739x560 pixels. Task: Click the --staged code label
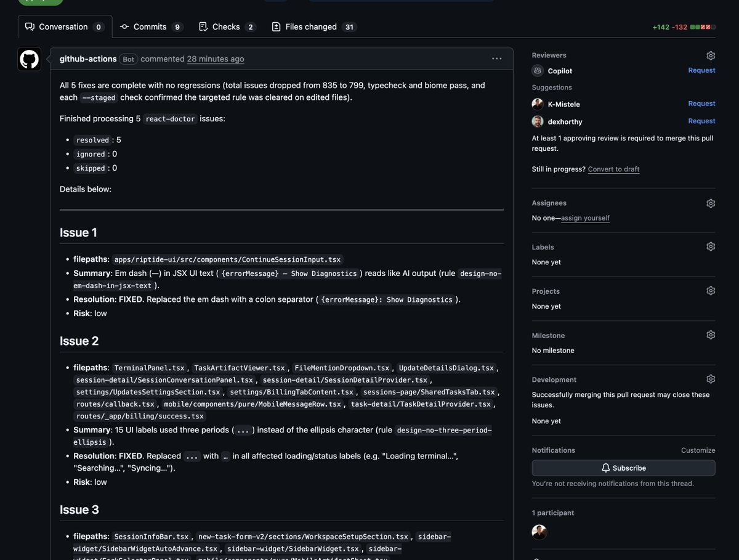(99, 98)
